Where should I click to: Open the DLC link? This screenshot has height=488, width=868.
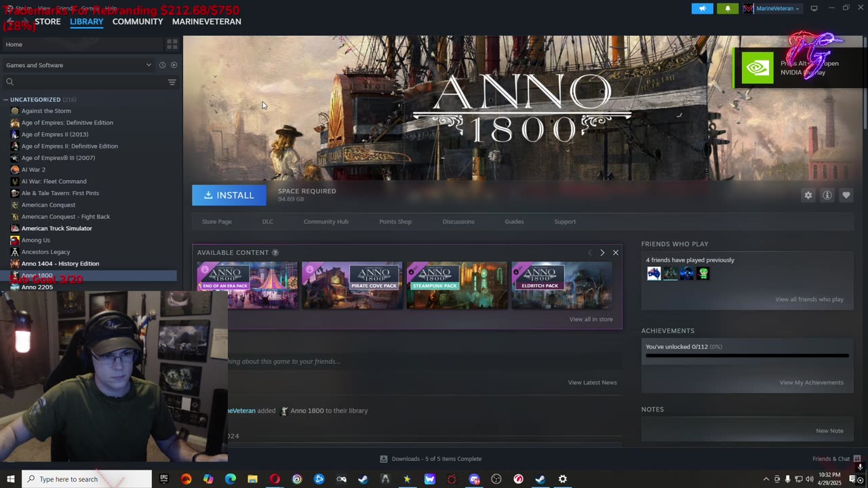pyautogui.click(x=268, y=222)
